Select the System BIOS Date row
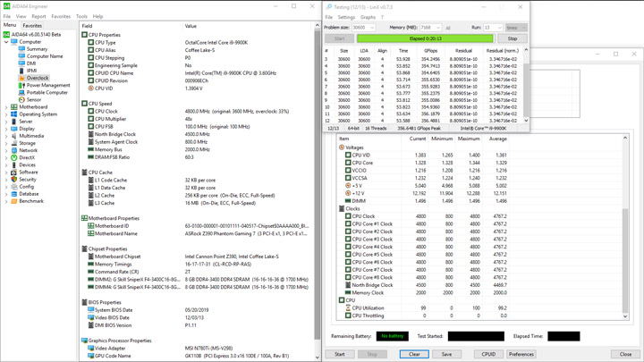 197,310
